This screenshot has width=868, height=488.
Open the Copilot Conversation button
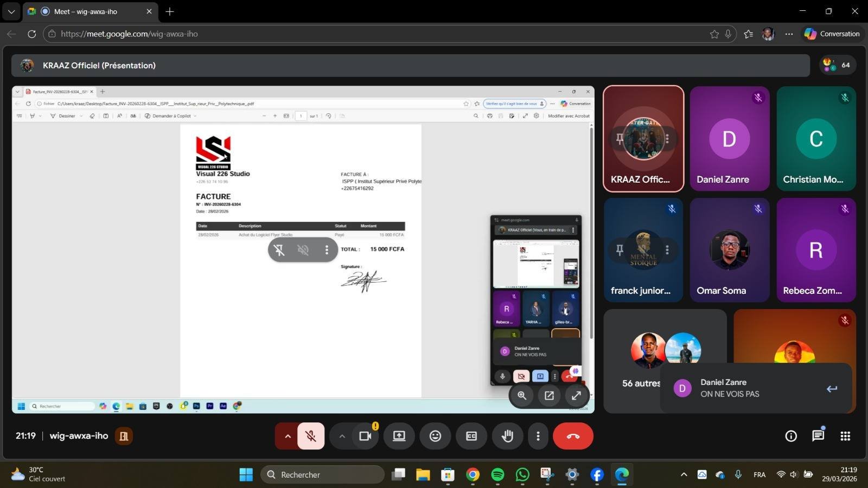click(832, 34)
